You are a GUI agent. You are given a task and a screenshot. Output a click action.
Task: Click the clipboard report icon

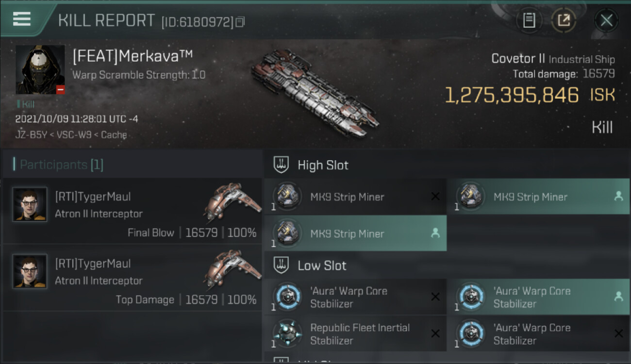pyautogui.click(x=529, y=20)
